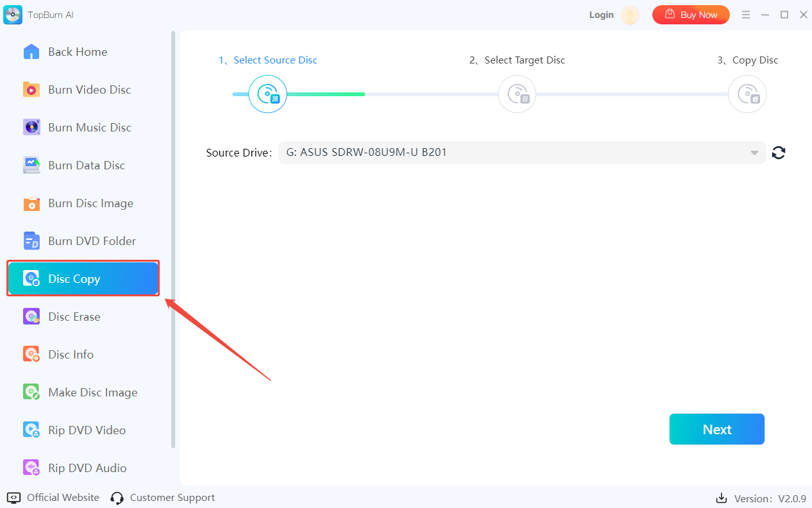Image resolution: width=812 pixels, height=508 pixels.
Task: Refresh the source drive list
Action: (x=779, y=153)
